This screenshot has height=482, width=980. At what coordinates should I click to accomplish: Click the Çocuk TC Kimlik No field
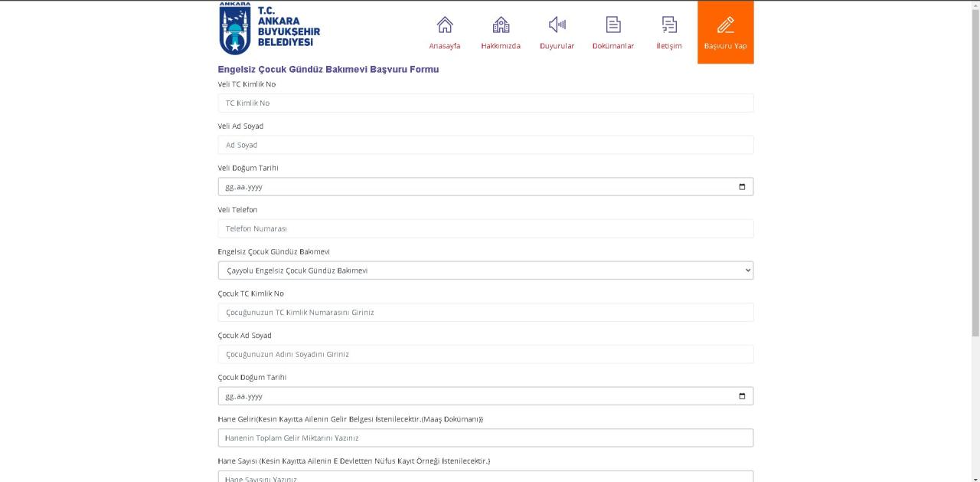[485, 313]
